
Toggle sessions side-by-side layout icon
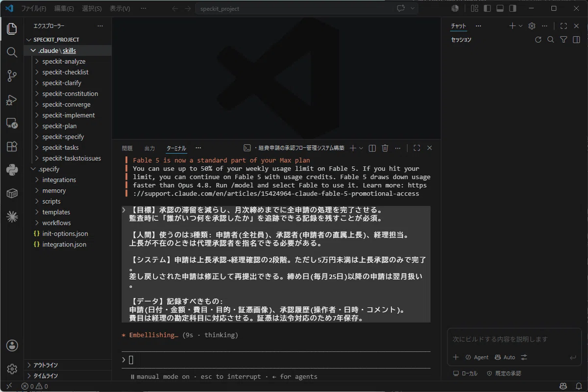(576, 40)
